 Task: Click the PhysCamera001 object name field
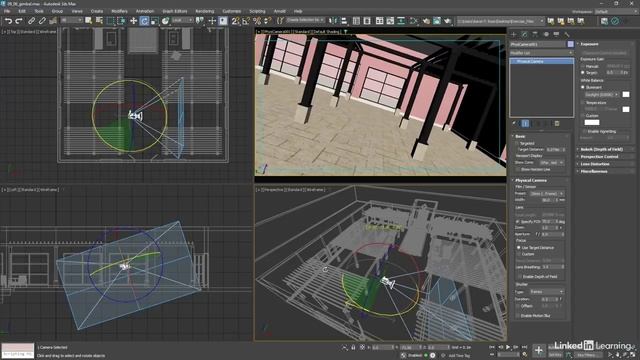(538, 44)
